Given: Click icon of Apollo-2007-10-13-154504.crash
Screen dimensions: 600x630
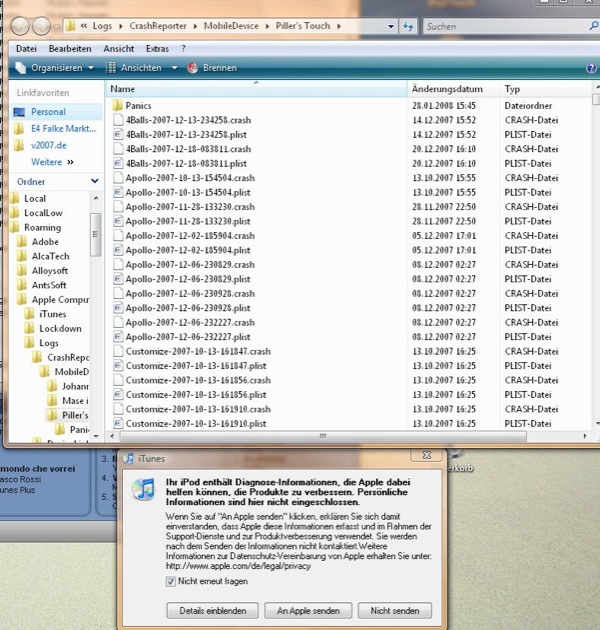Looking at the screenshot, I should tap(118, 178).
